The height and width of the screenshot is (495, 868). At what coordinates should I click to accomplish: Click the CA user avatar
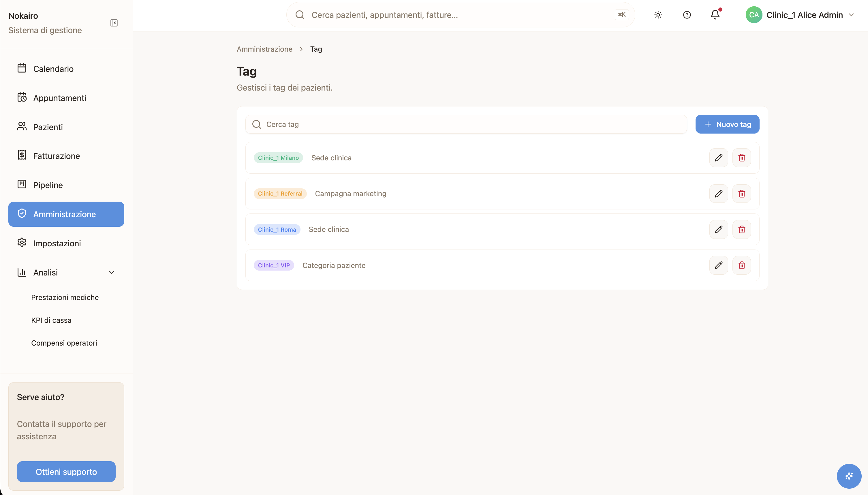(x=754, y=15)
